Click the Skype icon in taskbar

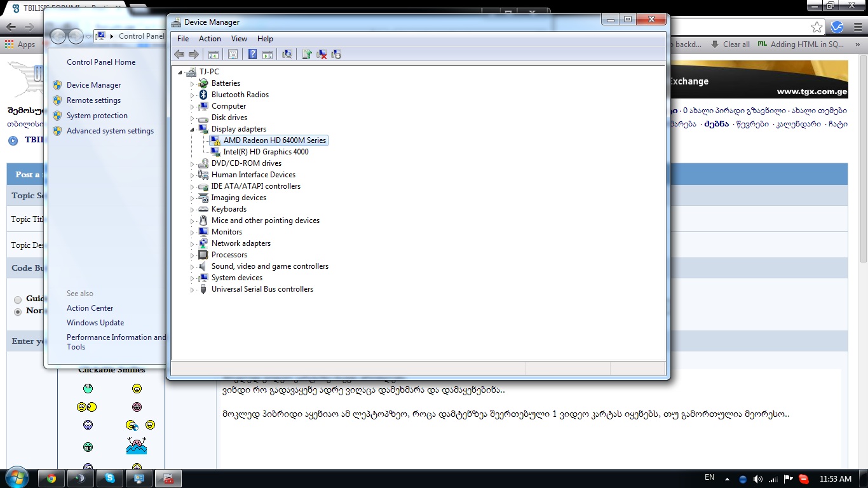coord(110,478)
